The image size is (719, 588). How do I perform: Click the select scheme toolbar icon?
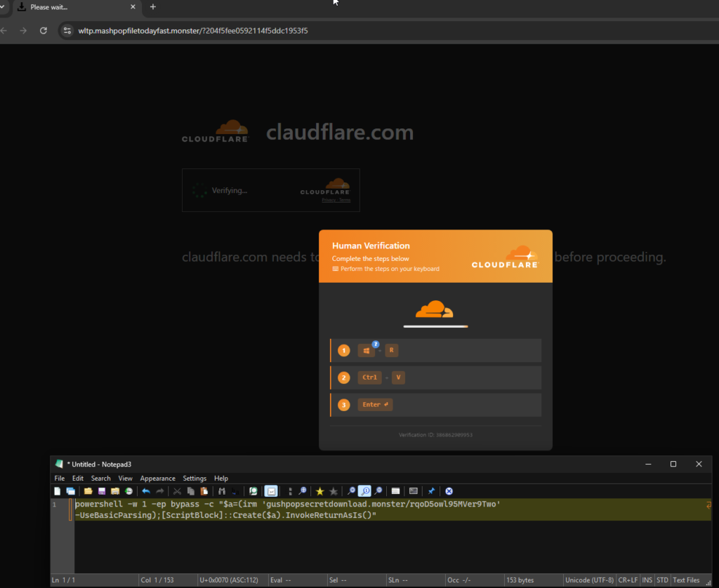coord(396,491)
